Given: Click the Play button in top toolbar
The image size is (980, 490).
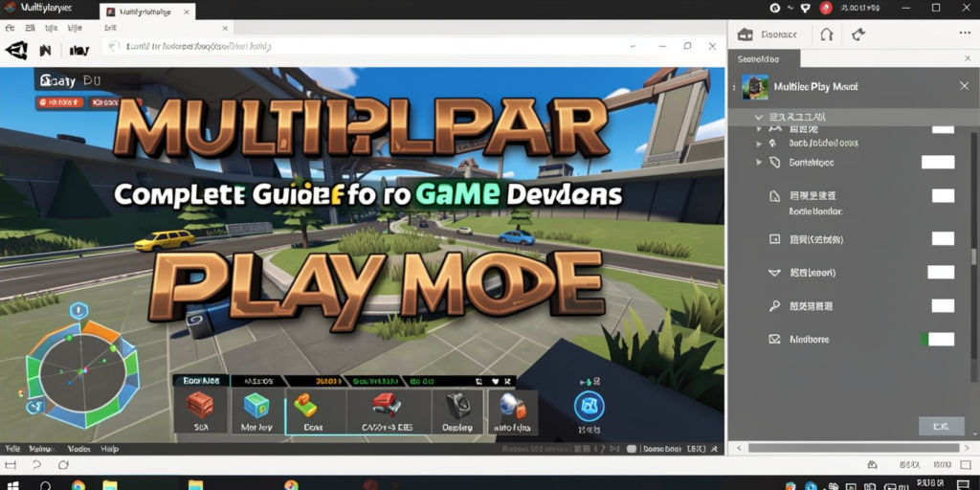Looking at the screenshot, I should (78, 51).
